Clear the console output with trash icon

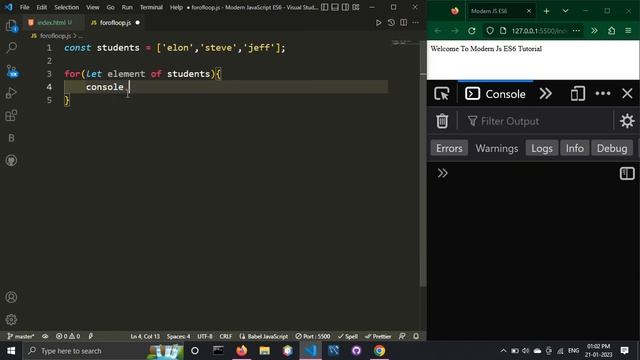coord(442,121)
